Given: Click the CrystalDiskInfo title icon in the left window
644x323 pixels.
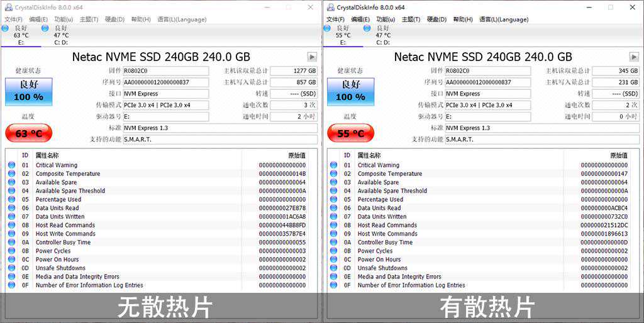Looking at the screenshot, I should click(8, 8).
